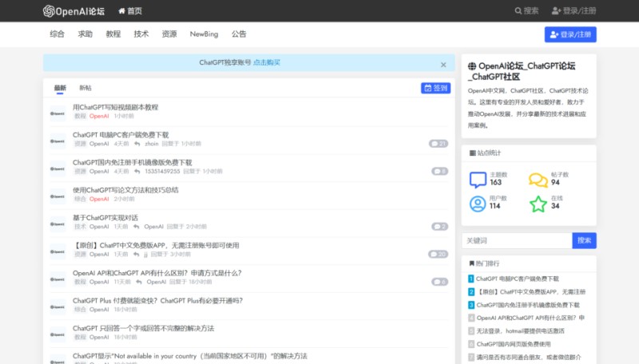Click the 签到 check-in button
639x364 pixels.
[x=435, y=88]
